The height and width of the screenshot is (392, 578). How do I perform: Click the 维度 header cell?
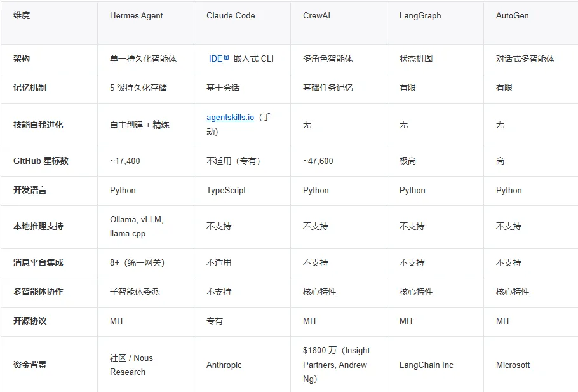pyautogui.click(x=22, y=15)
